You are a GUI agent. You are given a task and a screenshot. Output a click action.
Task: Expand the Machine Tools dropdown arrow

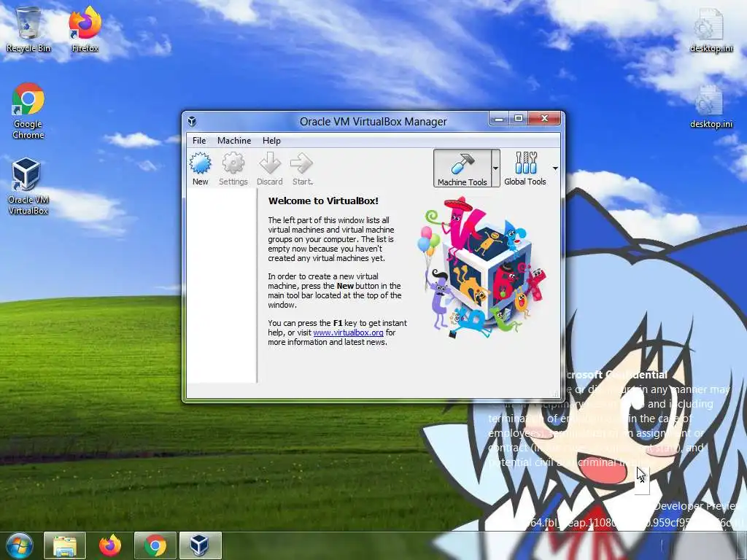(495, 168)
